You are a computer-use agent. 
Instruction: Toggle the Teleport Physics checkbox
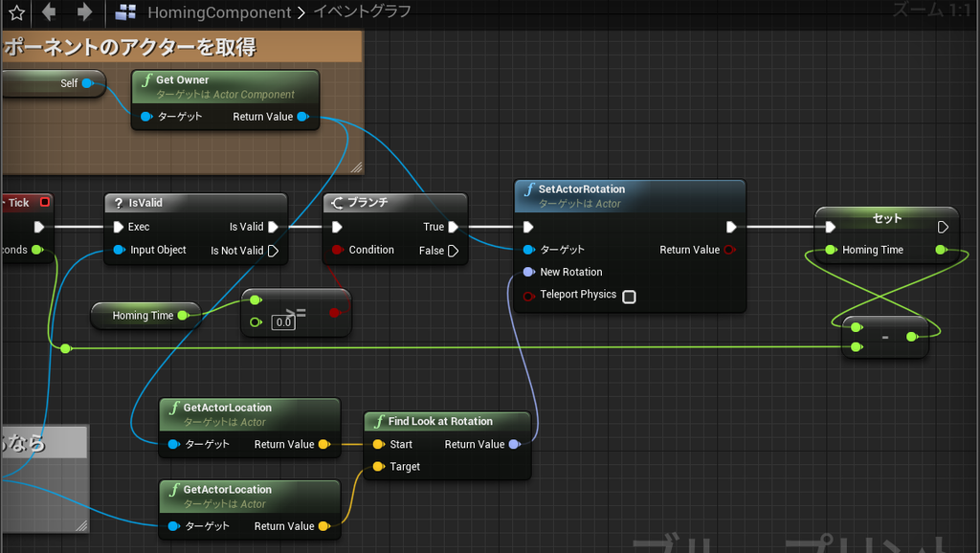630,297
